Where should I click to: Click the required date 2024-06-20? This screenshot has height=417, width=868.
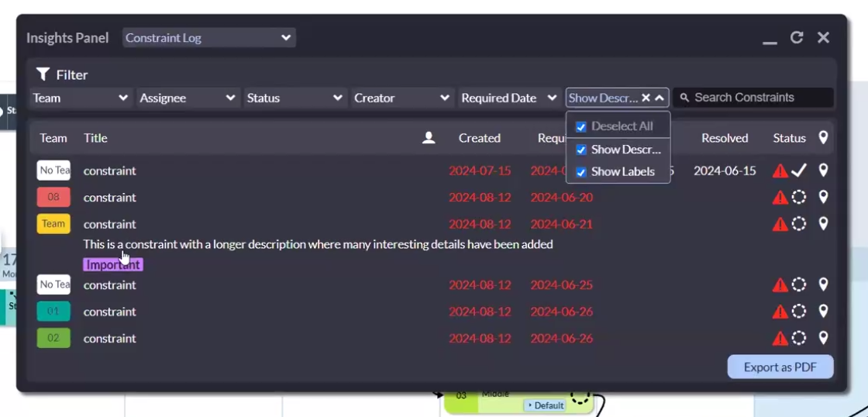tap(561, 197)
